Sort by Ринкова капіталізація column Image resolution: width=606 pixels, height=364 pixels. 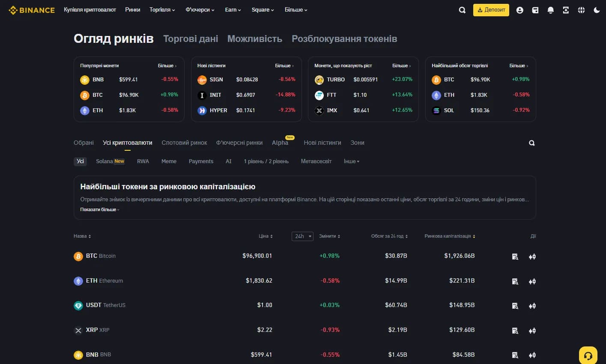(450, 236)
